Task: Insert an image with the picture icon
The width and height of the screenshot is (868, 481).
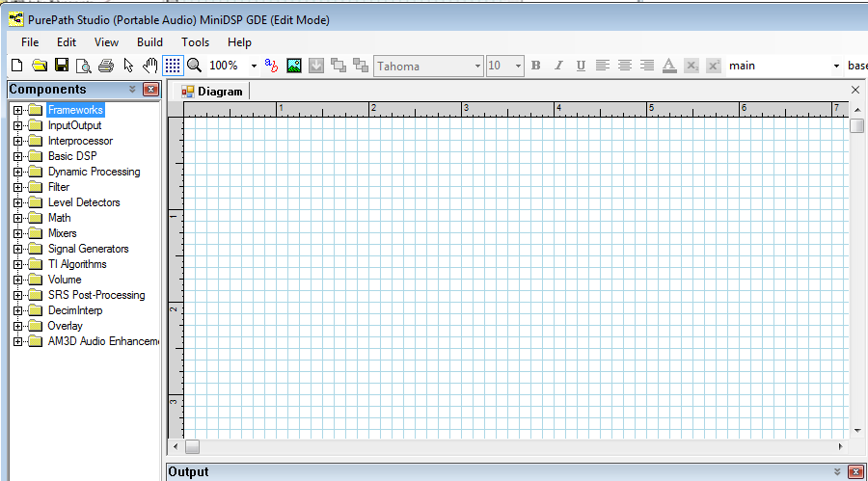Action: pyautogui.click(x=294, y=66)
